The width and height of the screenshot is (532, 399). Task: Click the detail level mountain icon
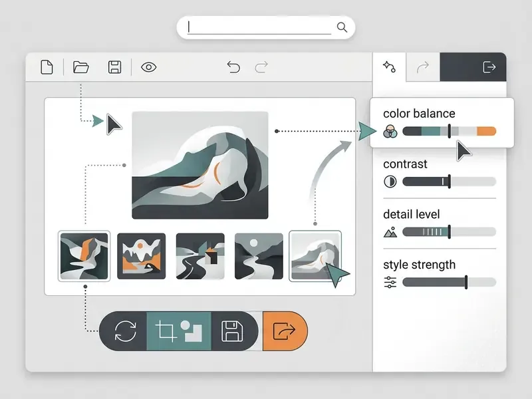[390, 232]
